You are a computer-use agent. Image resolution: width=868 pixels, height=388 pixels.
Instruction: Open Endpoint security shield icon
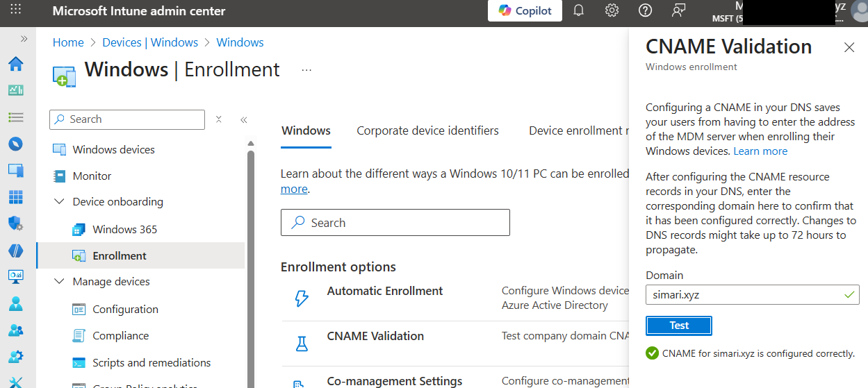[15, 223]
